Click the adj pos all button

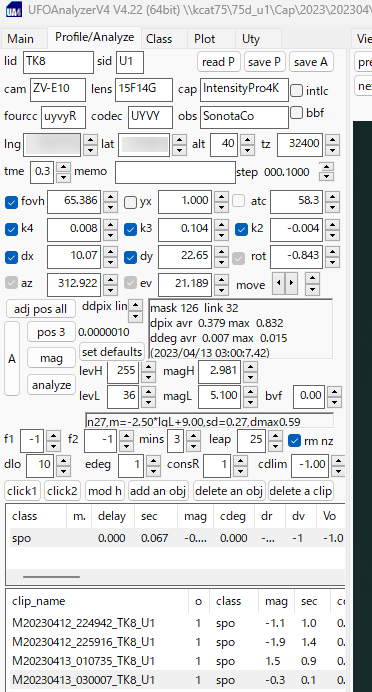click(41, 309)
